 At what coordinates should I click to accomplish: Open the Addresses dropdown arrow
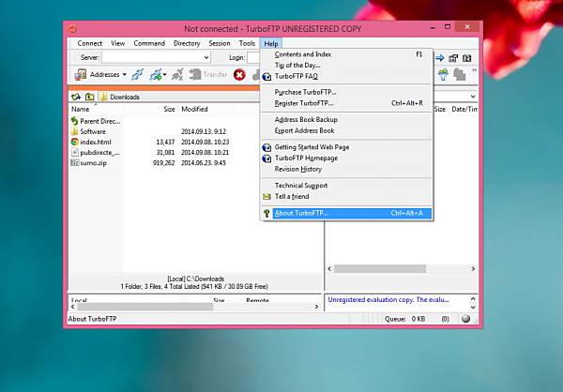click(124, 75)
